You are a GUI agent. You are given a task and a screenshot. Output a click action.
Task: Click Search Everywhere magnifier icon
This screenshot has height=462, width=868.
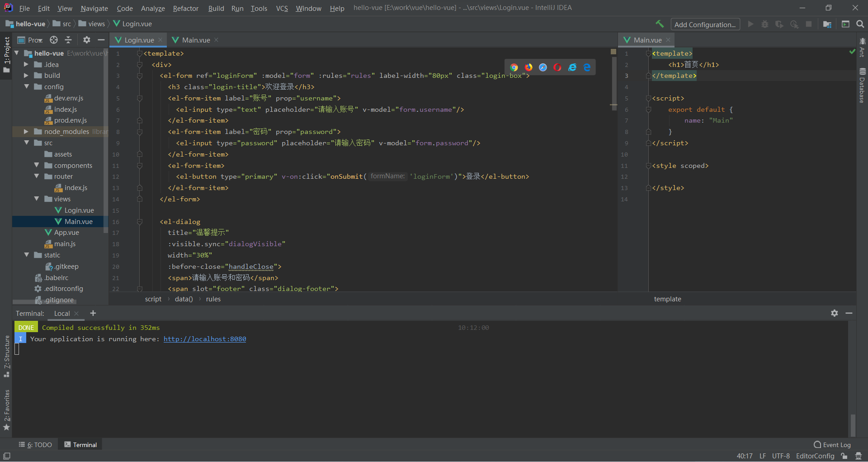(x=860, y=24)
